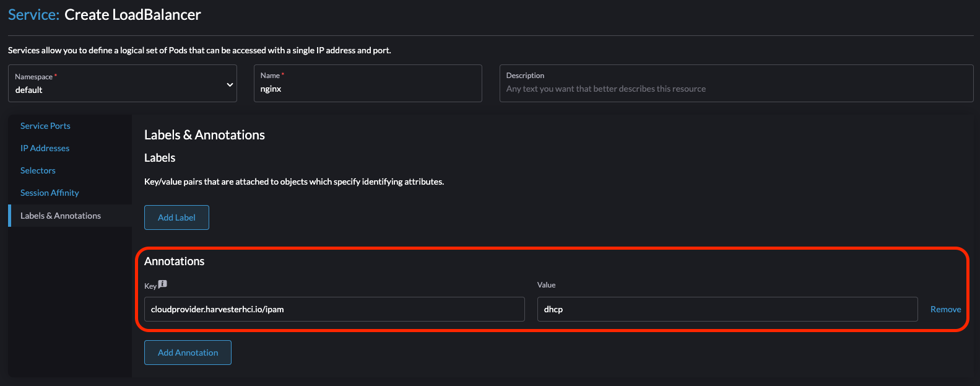Select the Labels & Annotations section
980x386 pixels.
pyautogui.click(x=60, y=215)
